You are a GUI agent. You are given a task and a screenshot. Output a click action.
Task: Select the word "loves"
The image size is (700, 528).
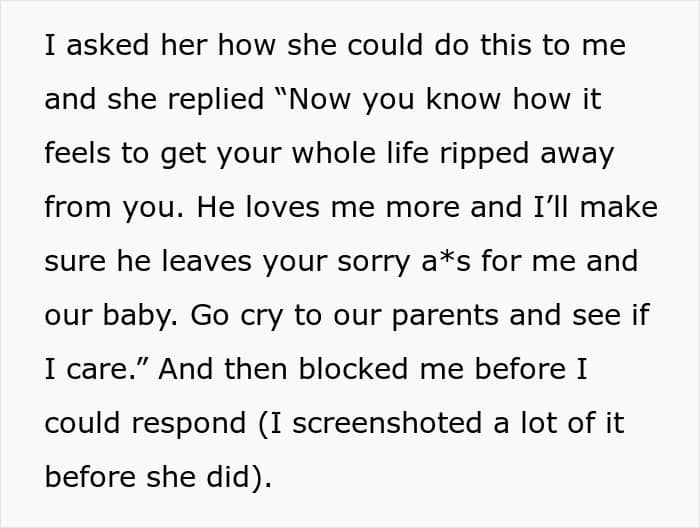(x=282, y=207)
